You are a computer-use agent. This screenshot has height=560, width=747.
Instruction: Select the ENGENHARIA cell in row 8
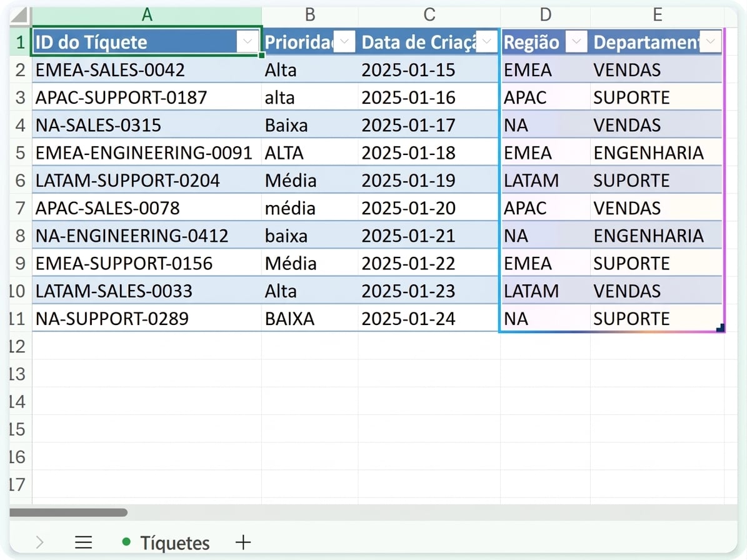(656, 236)
